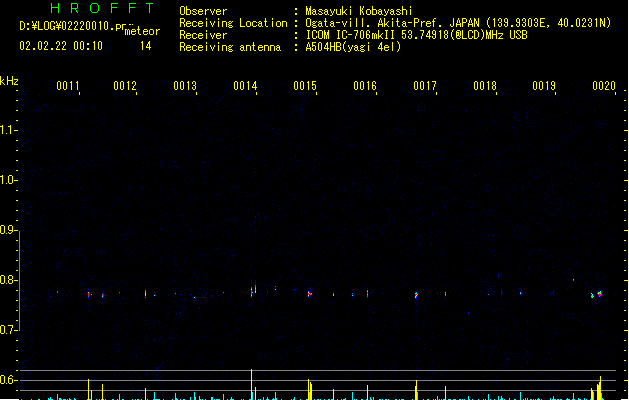Click the tallest yellow amplitude spike near 0014
This screenshot has width=629, height=400.
click(x=252, y=384)
